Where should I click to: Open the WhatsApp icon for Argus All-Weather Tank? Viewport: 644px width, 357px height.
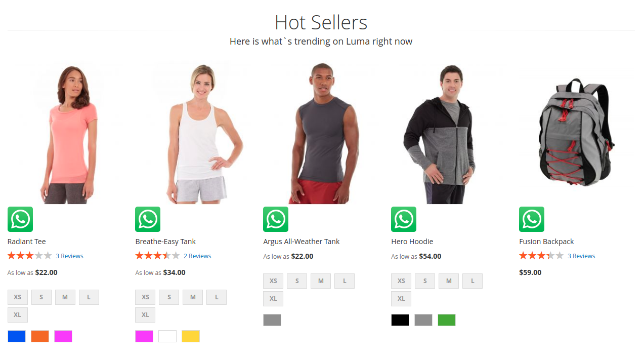[x=276, y=219]
